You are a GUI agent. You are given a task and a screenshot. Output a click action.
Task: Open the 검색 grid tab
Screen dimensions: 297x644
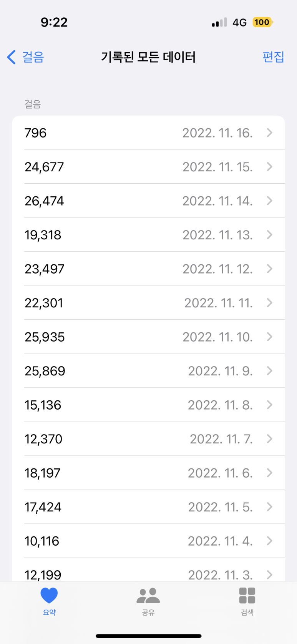[247, 601]
